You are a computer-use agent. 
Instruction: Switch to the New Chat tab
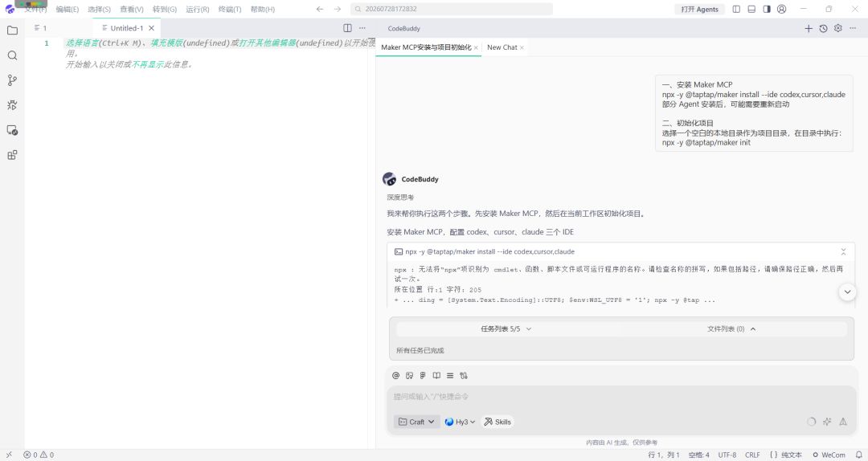(502, 47)
